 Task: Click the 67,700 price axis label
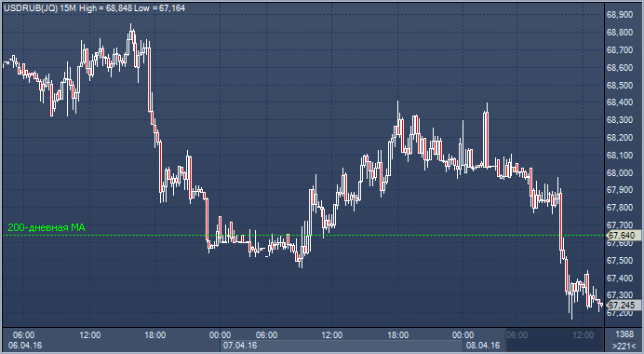620,225
